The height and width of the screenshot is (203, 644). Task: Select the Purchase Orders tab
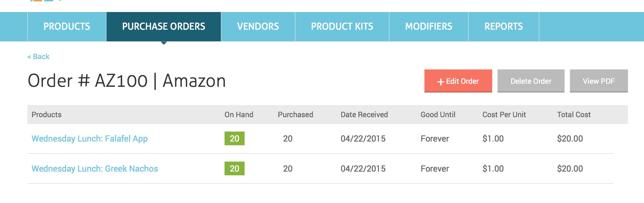pos(164,27)
